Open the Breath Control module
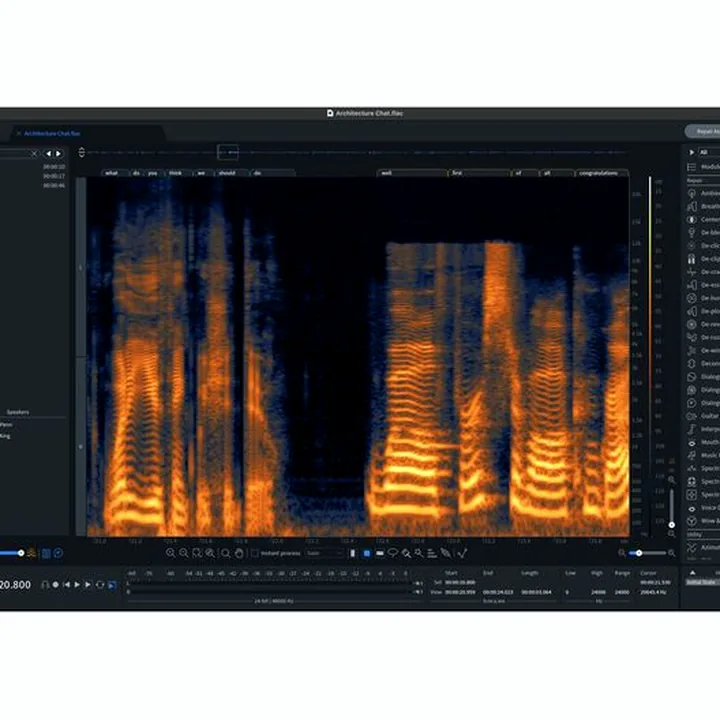720x720 pixels. (x=703, y=207)
